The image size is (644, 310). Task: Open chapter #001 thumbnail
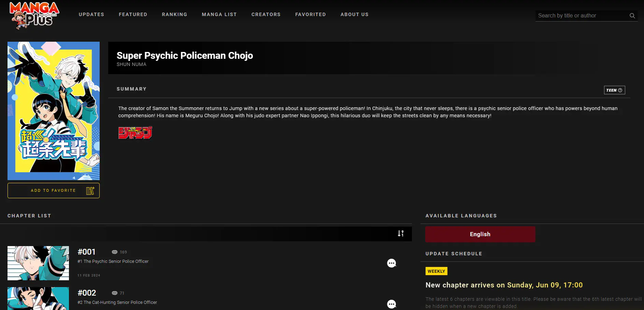pos(38,263)
